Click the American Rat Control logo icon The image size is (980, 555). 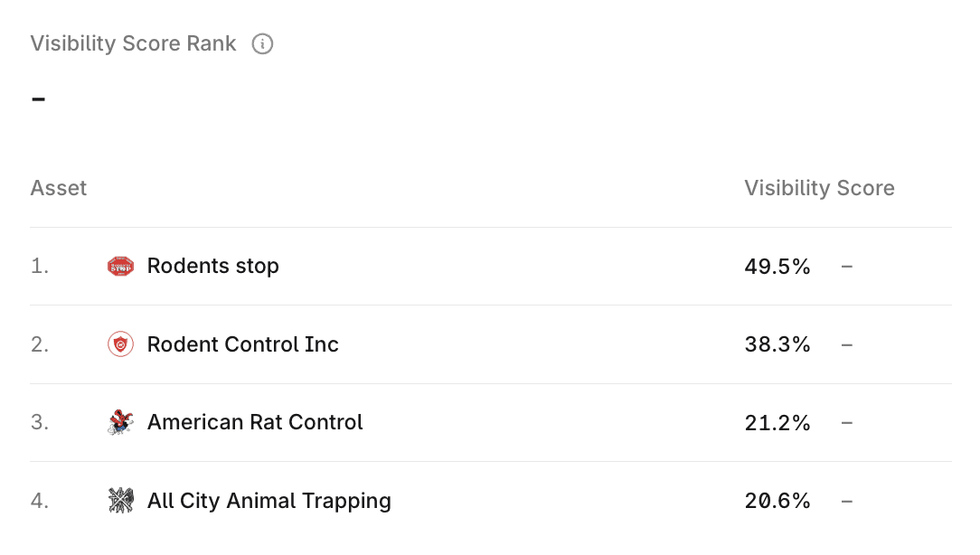(x=120, y=422)
